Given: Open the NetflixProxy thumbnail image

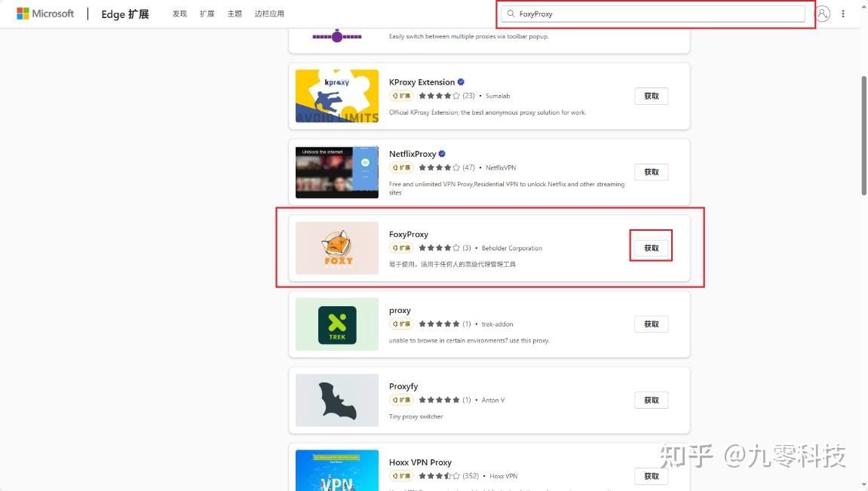Looking at the screenshot, I should tap(337, 172).
